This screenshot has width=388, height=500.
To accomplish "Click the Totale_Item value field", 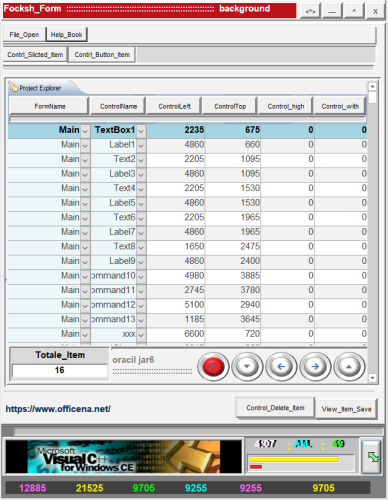I will pos(60,370).
